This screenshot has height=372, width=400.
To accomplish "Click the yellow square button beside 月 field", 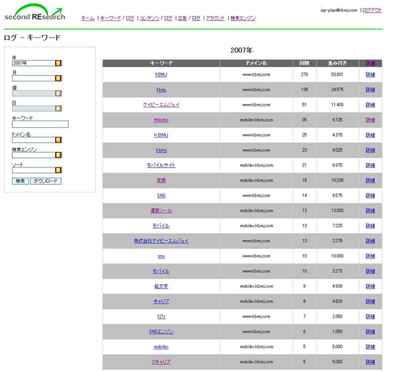I will pyautogui.click(x=58, y=78).
